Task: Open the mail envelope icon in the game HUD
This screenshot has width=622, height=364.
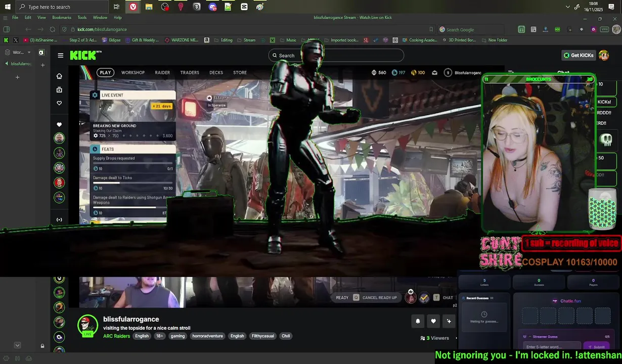Action: tap(434, 73)
